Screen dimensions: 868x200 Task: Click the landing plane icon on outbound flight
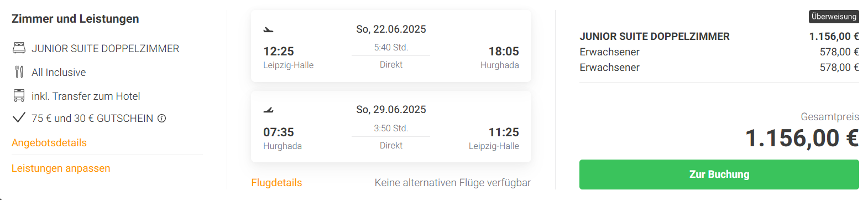point(268,29)
